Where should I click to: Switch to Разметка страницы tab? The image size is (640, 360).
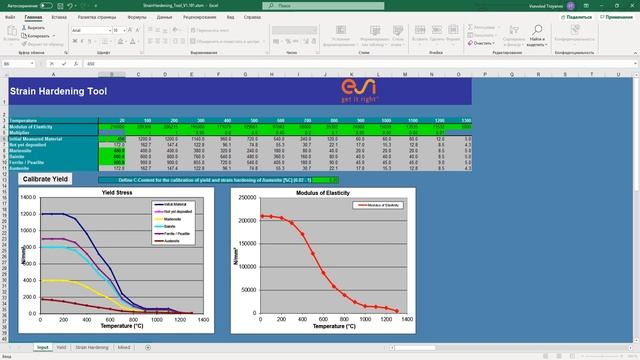tap(97, 17)
